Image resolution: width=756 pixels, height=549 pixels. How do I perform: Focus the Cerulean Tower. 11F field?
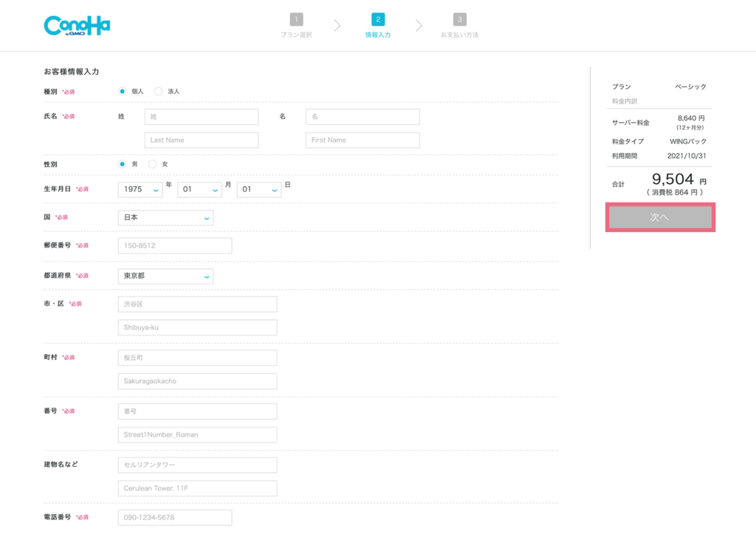[198, 488]
